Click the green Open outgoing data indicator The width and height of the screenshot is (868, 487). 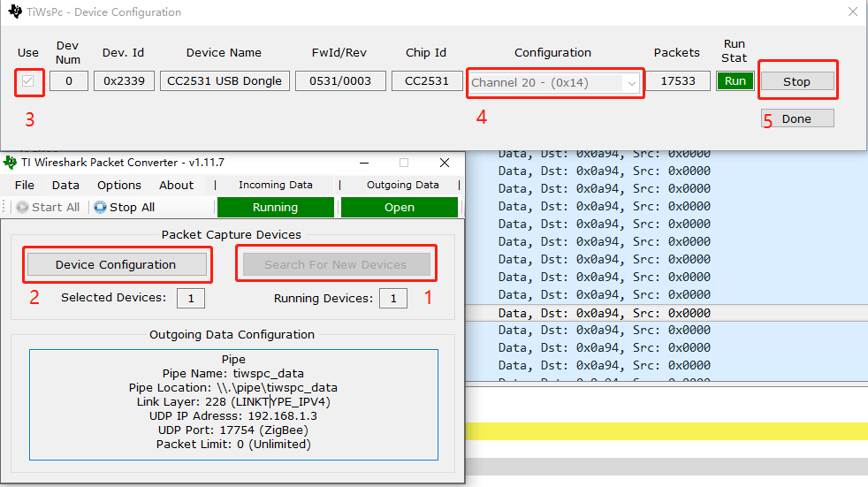[400, 207]
